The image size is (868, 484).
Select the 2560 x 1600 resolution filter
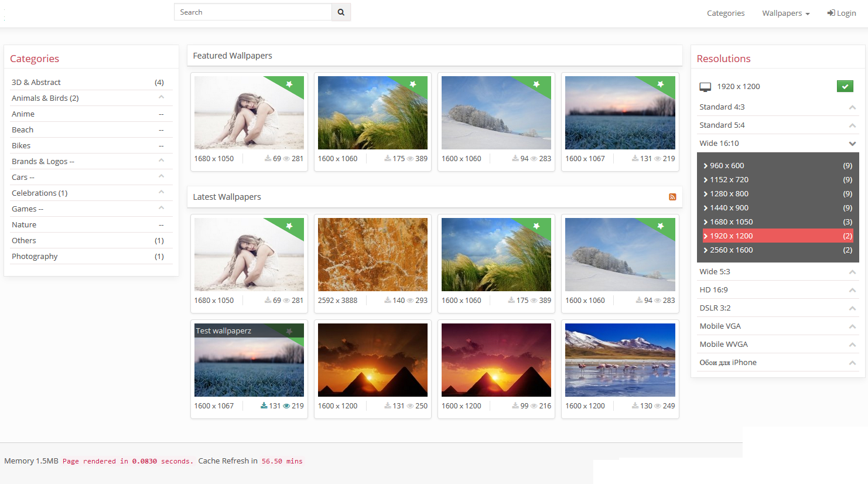[731, 250]
